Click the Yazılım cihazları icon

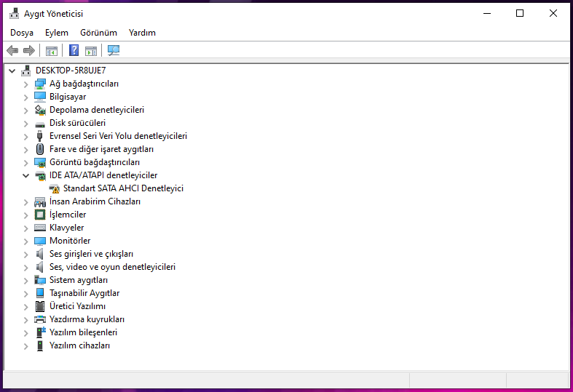click(x=40, y=345)
